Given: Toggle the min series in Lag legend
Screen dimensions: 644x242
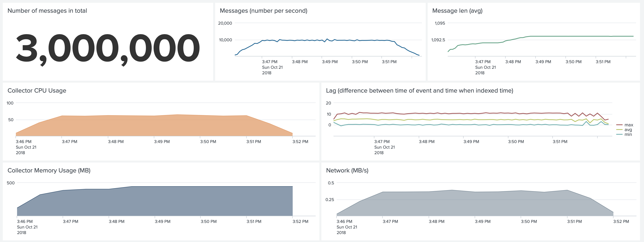Looking at the screenshot, I should (624, 134).
